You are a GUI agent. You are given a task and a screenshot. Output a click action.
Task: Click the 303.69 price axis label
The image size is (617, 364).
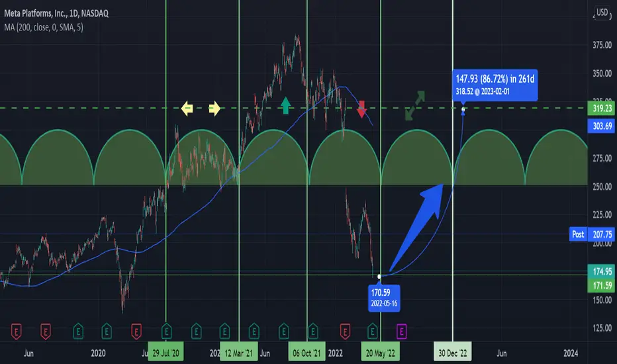click(602, 126)
